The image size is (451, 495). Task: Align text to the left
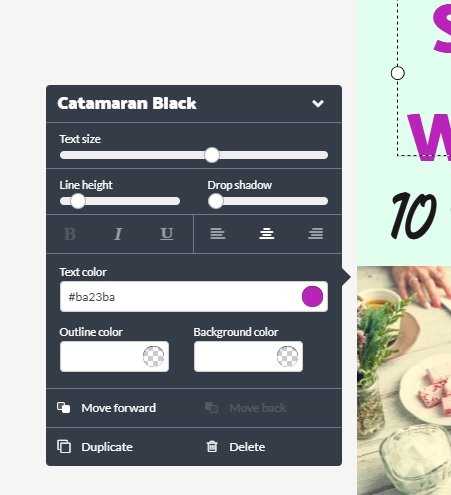point(218,234)
